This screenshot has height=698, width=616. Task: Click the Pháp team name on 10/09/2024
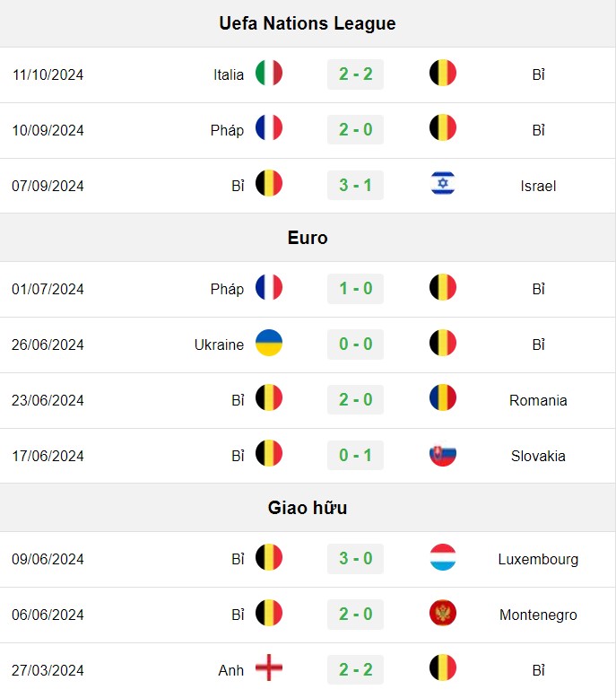pyautogui.click(x=227, y=130)
